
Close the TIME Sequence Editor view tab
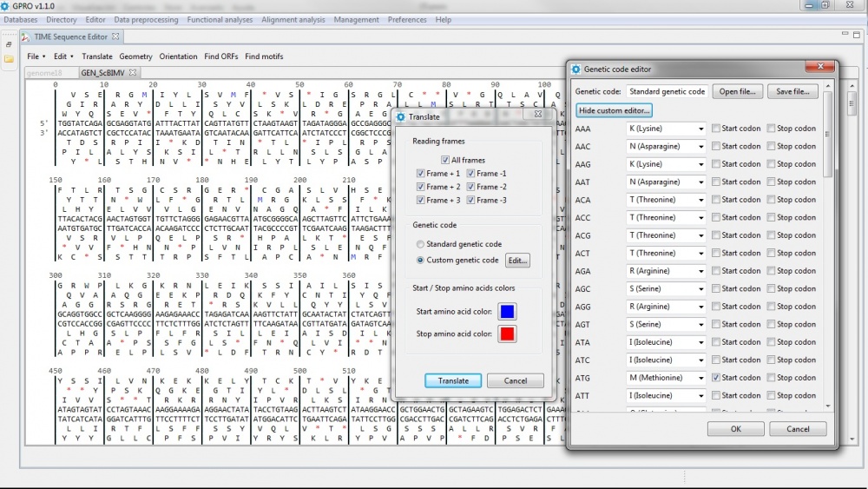point(116,36)
